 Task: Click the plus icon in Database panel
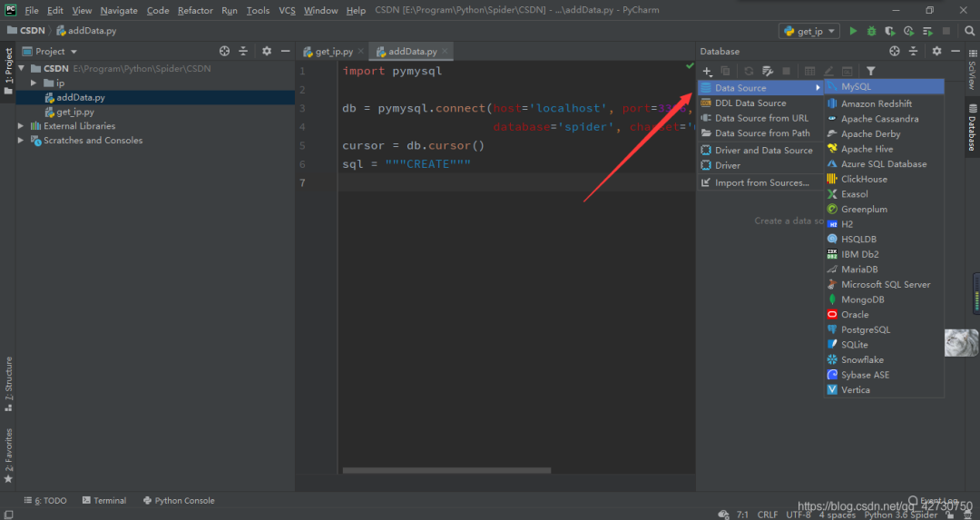click(707, 72)
